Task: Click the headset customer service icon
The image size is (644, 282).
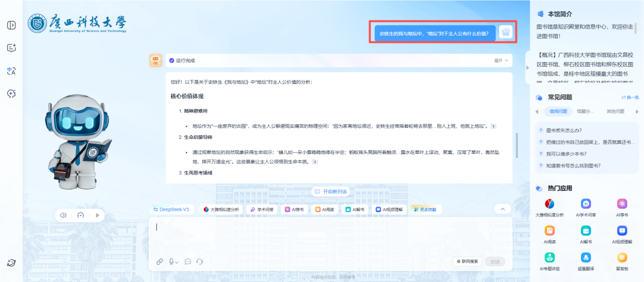Action: [200, 262]
